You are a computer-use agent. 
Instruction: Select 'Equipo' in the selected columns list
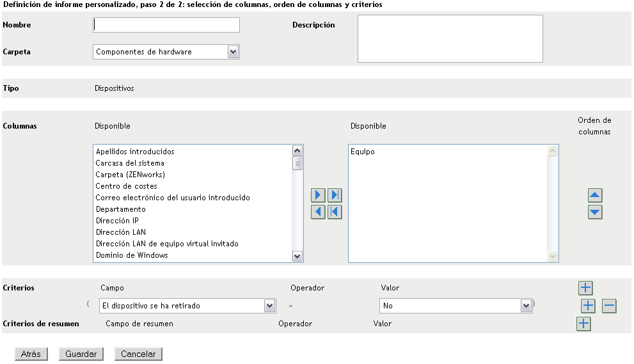point(363,152)
